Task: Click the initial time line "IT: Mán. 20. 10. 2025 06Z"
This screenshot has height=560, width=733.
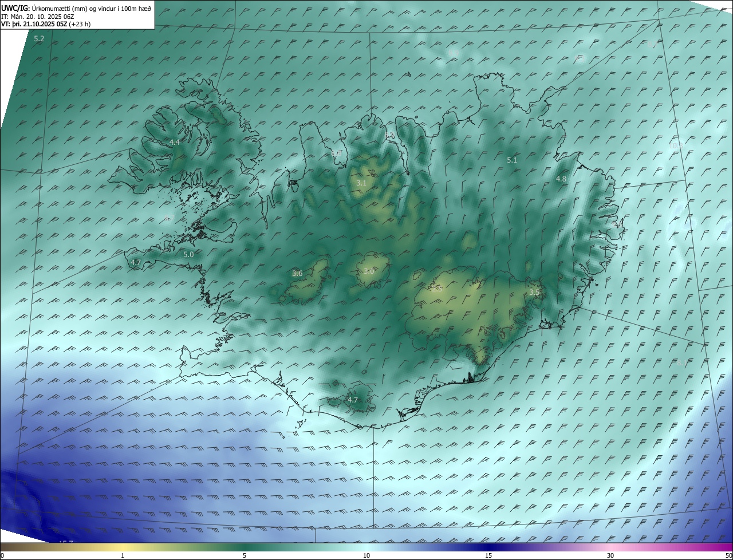Action: click(x=38, y=17)
